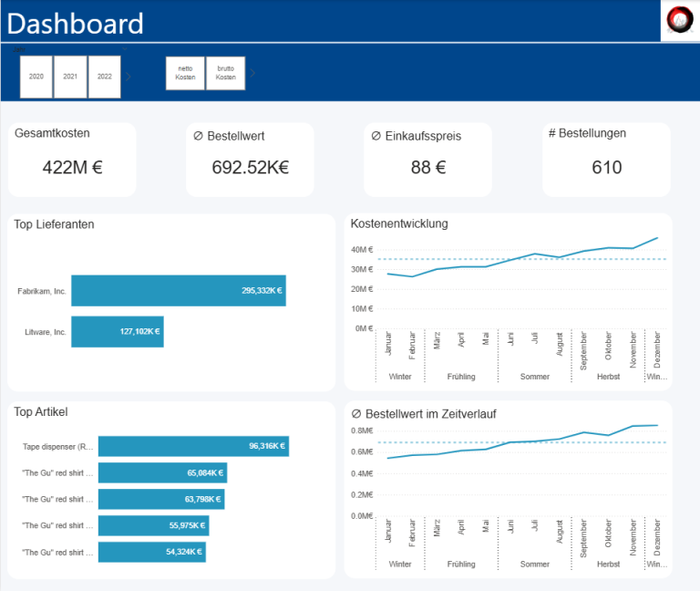The width and height of the screenshot is (700, 591).
Task: Select the Ø Einkaufsspreis 88 € card
Action: coord(427,160)
